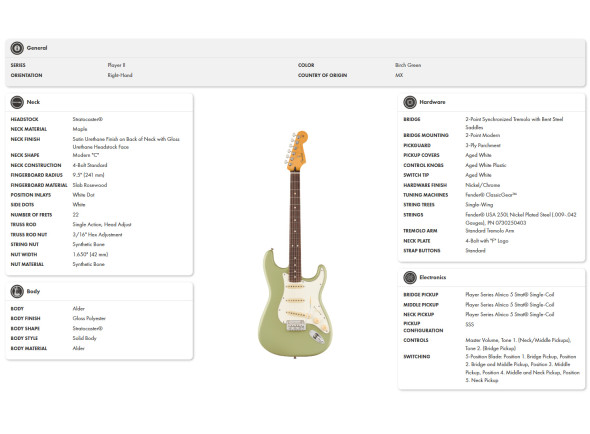This screenshot has width=590, height=434.
Task: Select the Neck section heading
Action: tap(33, 102)
